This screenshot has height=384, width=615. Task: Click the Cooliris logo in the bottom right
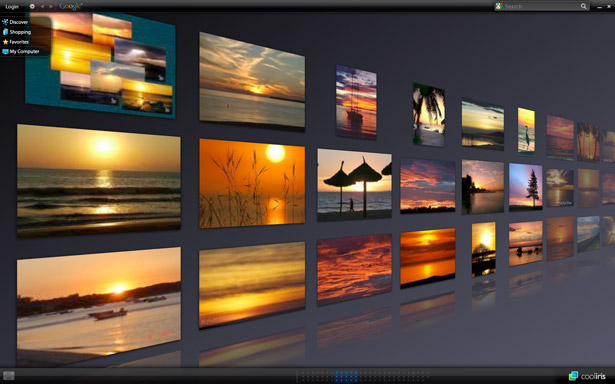[x=587, y=376]
